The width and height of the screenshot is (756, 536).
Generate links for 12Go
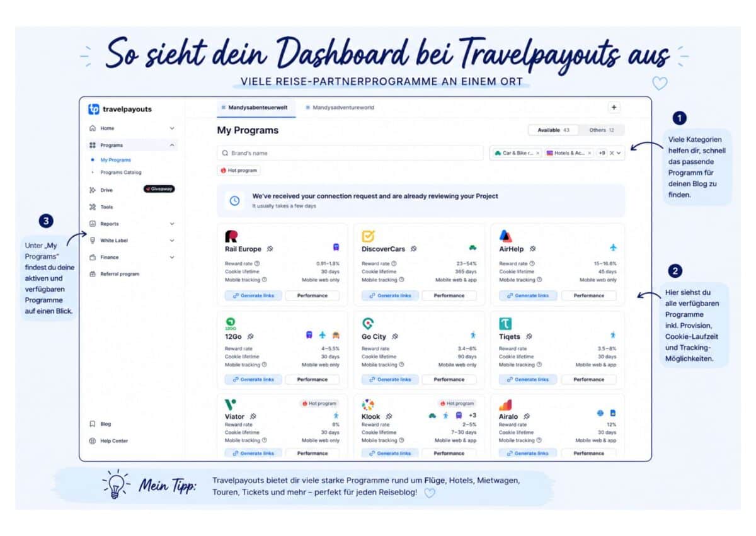tap(253, 380)
